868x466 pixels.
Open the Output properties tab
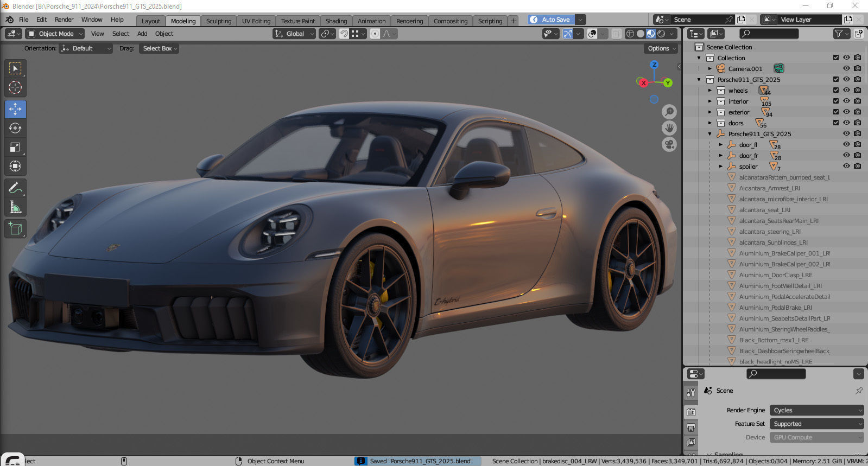tap(691, 427)
